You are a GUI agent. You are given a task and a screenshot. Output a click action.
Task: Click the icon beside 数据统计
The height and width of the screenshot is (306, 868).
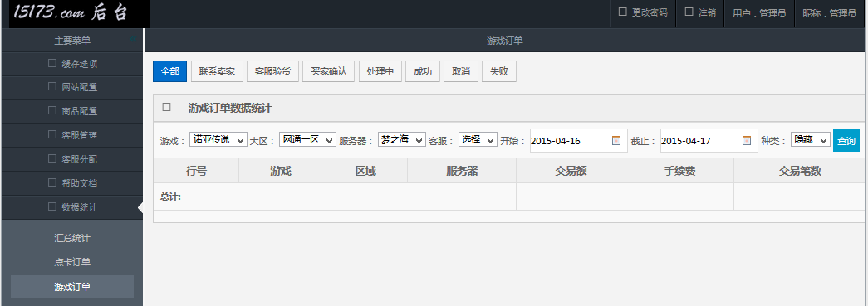point(52,206)
